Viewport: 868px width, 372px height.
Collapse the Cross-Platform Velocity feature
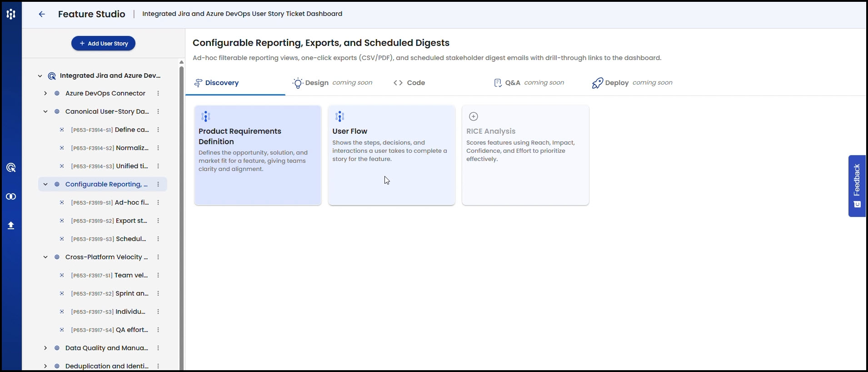tap(45, 257)
